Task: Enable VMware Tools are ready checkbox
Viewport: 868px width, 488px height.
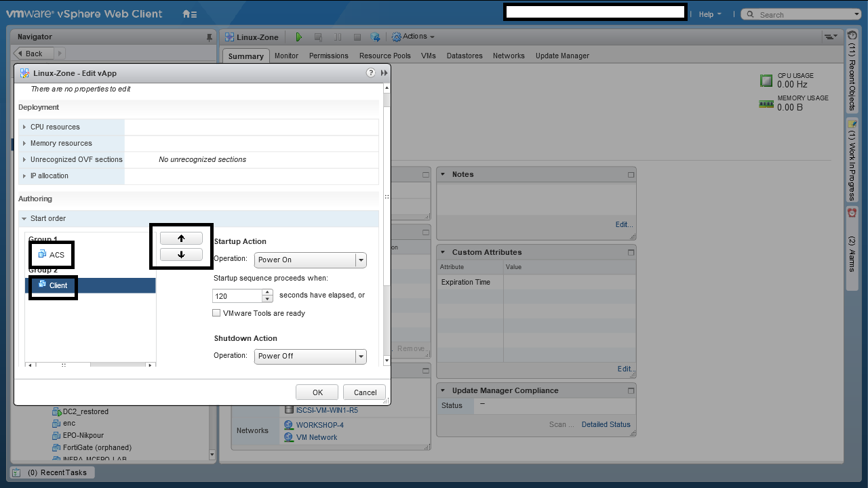Action: point(216,313)
